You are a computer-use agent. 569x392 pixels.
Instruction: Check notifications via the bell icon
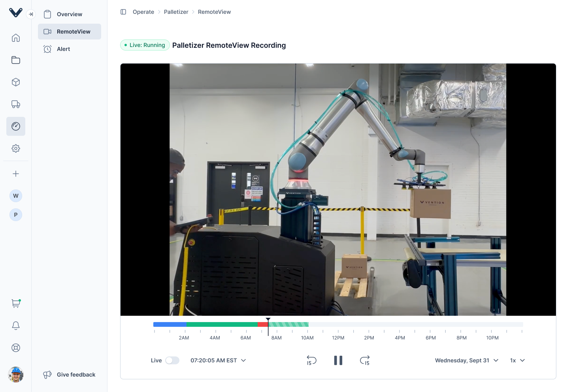click(16, 325)
